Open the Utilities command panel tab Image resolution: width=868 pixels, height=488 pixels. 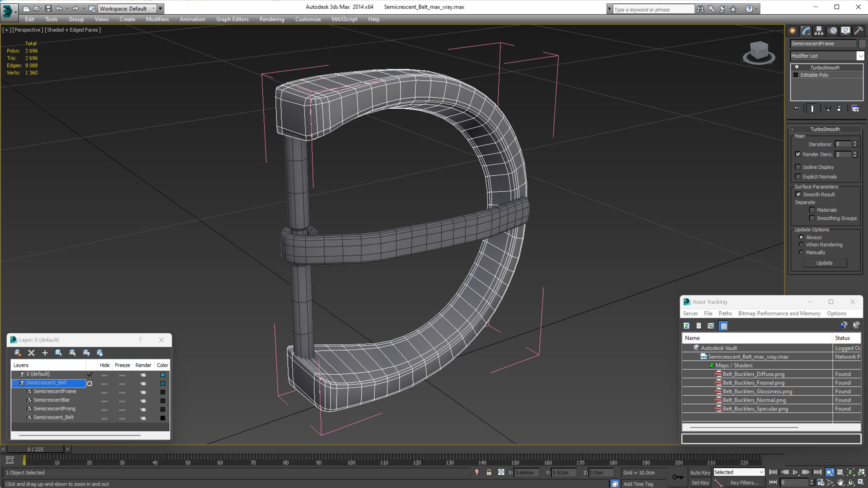859,31
